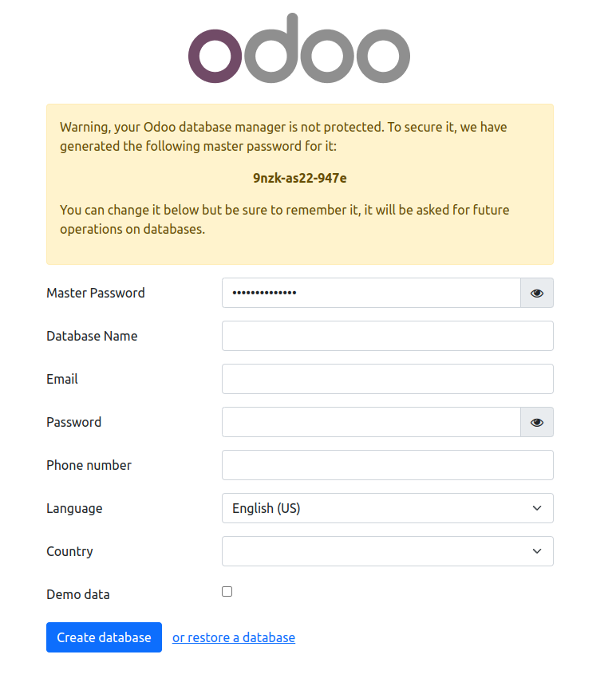
Task: Click inside the Email field
Action: pyautogui.click(x=387, y=379)
